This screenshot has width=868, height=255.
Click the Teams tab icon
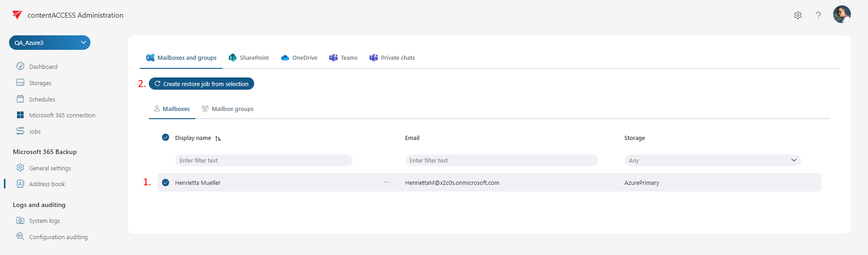(x=333, y=58)
